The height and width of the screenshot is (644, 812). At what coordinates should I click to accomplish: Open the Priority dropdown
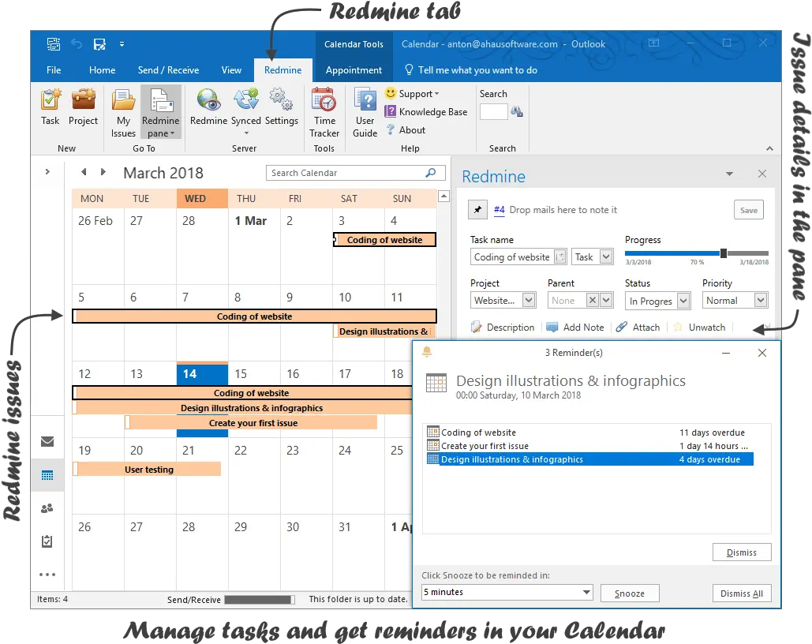pos(761,301)
